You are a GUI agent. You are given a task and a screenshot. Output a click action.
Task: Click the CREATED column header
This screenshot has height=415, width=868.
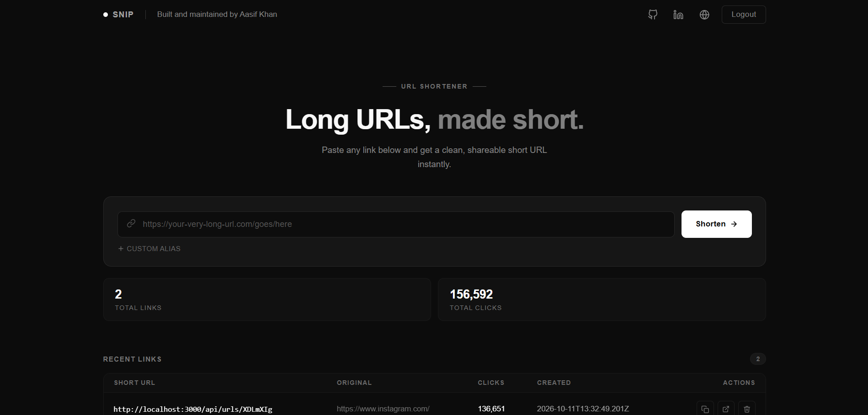554,383
